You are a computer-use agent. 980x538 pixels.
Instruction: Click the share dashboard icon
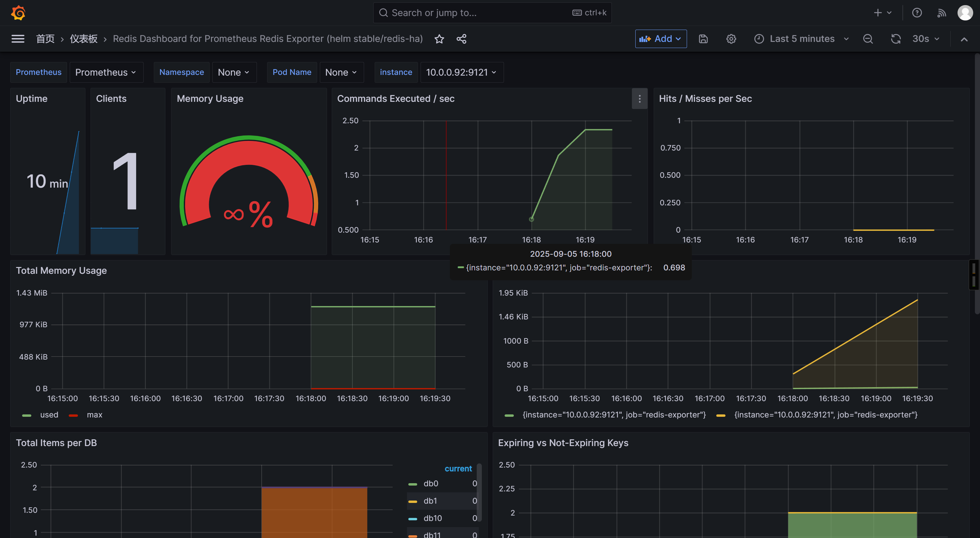coord(461,39)
